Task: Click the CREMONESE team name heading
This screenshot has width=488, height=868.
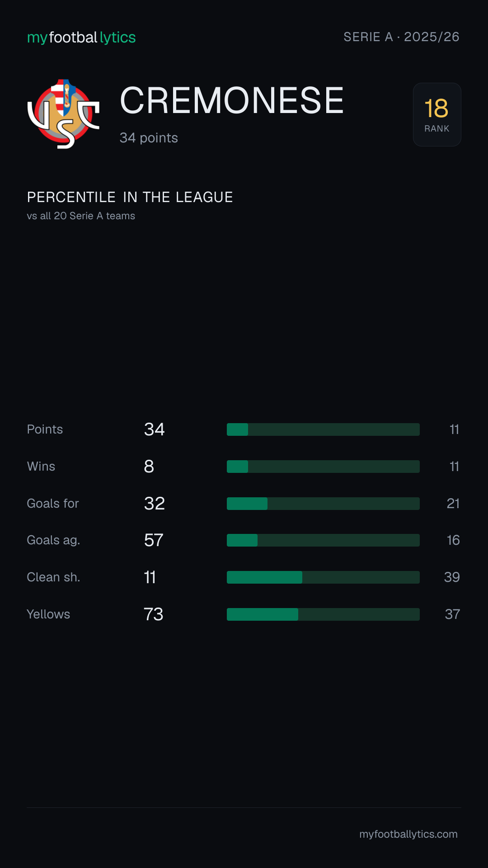Action: point(232,100)
